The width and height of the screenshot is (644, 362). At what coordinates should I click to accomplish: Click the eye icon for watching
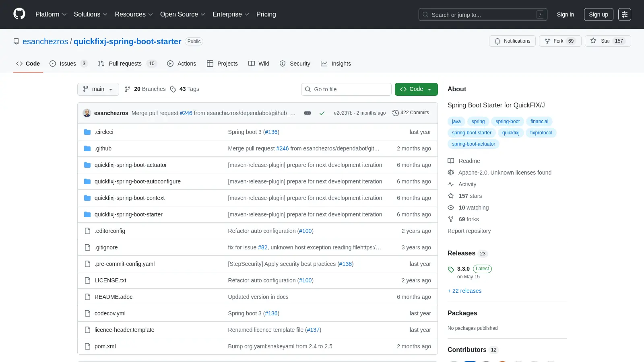pyautogui.click(x=451, y=208)
